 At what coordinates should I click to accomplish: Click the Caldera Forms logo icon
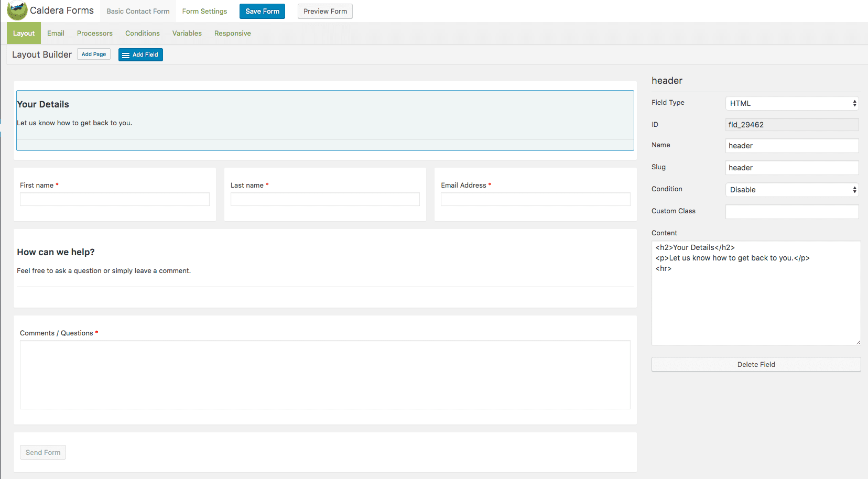tap(17, 10)
